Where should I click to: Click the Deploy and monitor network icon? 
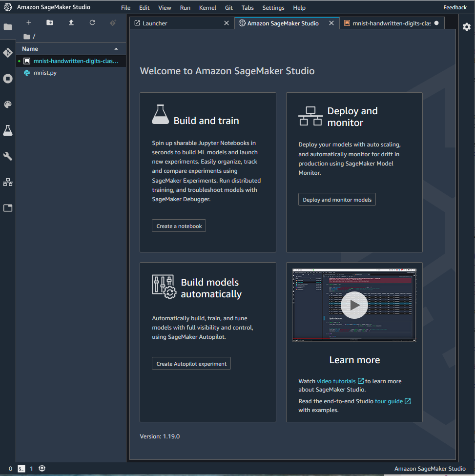[310, 116]
